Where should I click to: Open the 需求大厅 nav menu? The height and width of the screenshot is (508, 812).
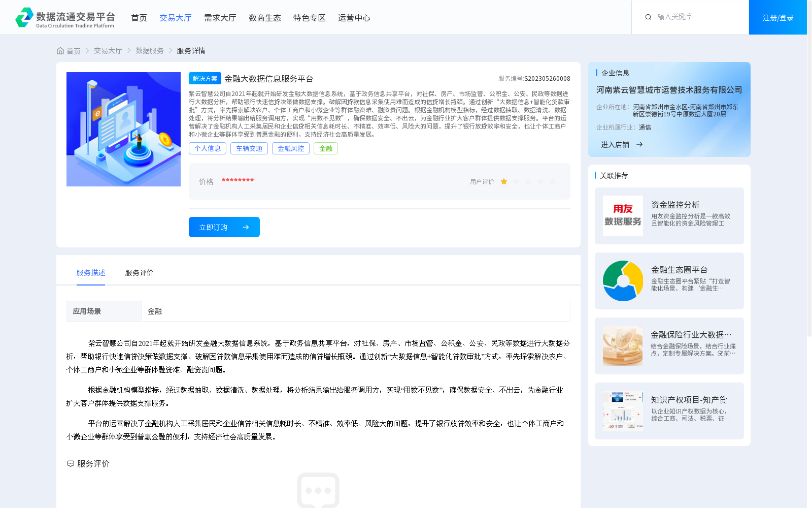220,18
